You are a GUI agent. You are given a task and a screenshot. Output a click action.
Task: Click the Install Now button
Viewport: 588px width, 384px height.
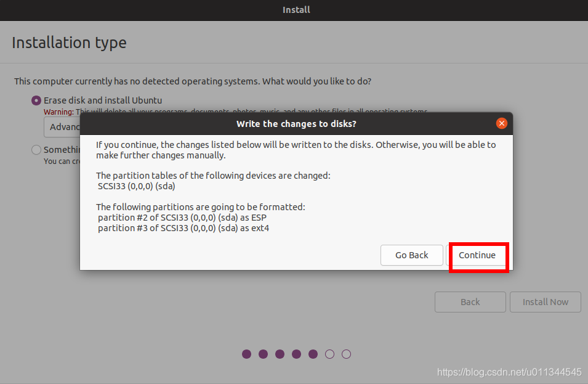[x=546, y=302]
